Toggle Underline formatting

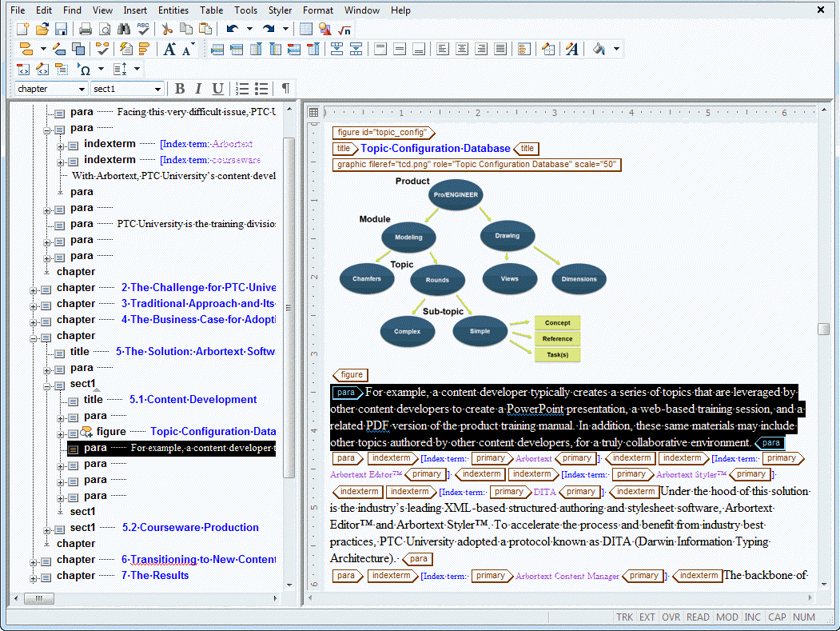coord(217,89)
